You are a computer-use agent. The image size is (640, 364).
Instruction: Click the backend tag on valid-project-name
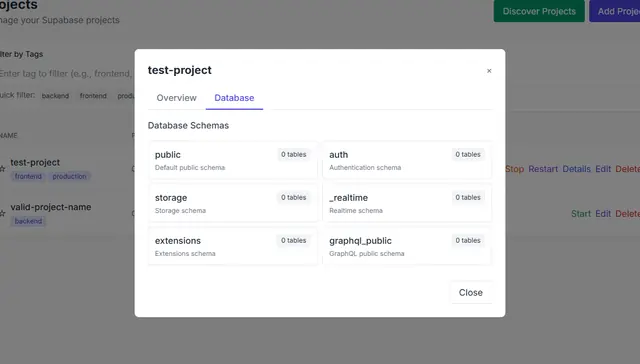tap(28, 221)
